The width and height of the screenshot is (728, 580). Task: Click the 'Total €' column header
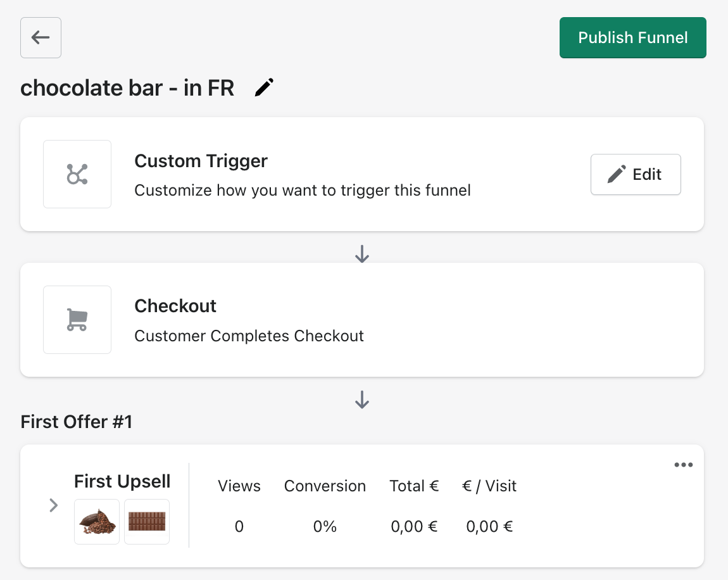pos(414,486)
